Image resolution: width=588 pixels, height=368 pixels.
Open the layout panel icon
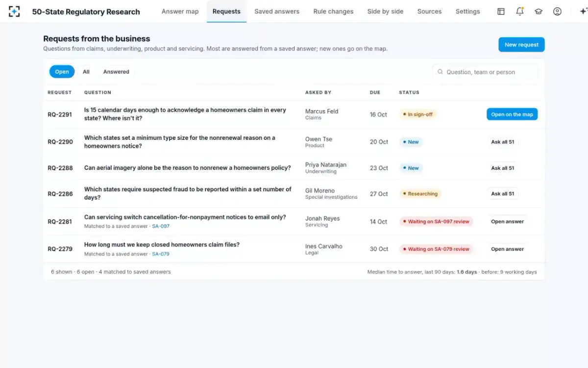(x=501, y=11)
